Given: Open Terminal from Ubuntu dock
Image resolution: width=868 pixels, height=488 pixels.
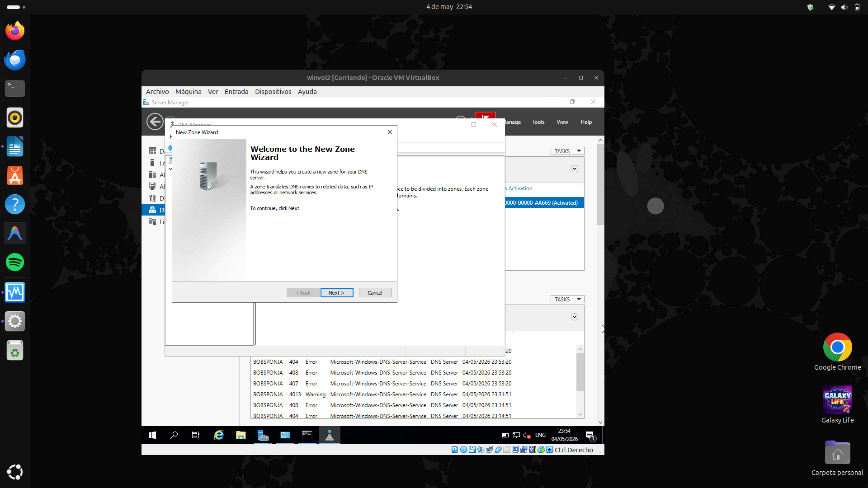Looking at the screenshot, I should pos(15,89).
